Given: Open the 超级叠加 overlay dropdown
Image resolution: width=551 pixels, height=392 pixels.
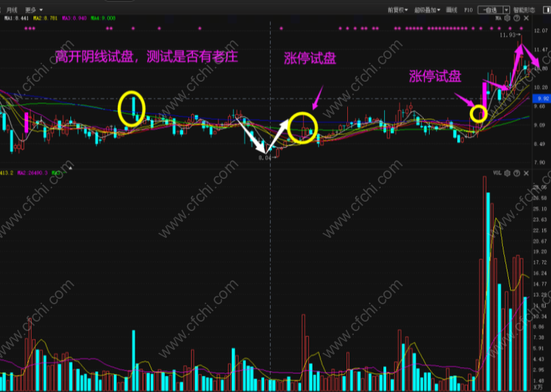Looking at the screenshot, I should pyautogui.click(x=427, y=10).
